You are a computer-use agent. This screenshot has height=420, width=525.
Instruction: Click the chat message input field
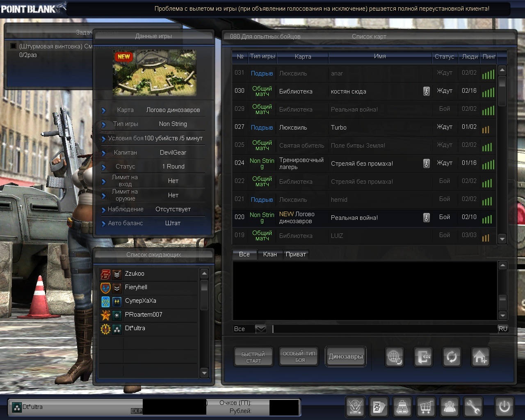click(384, 329)
